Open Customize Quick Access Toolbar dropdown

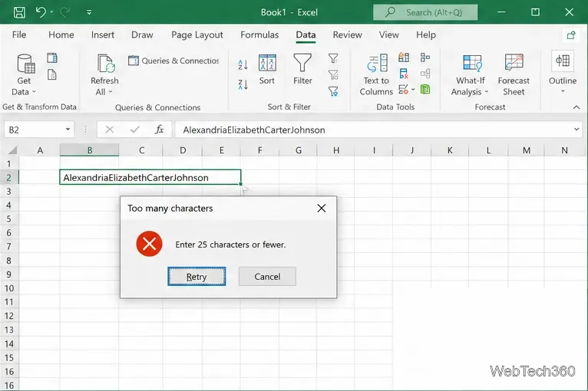pyautogui.click(x=89, y=12)
